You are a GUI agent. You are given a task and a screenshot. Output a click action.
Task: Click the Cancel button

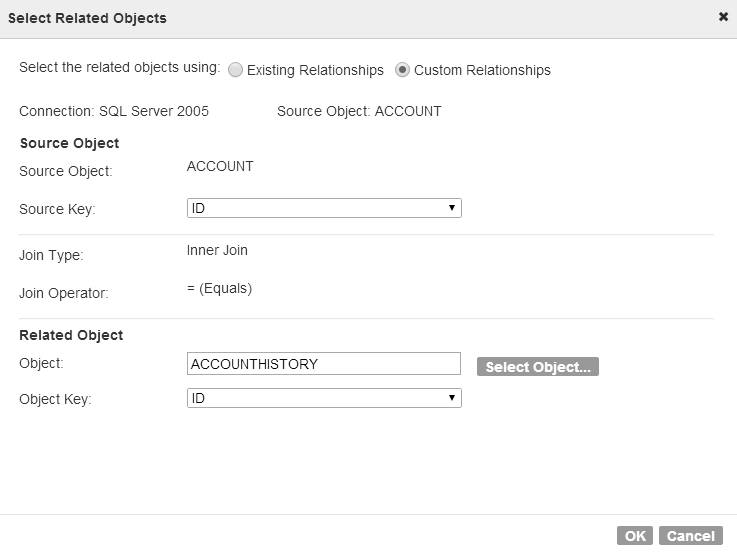click(x=690, y=536)
